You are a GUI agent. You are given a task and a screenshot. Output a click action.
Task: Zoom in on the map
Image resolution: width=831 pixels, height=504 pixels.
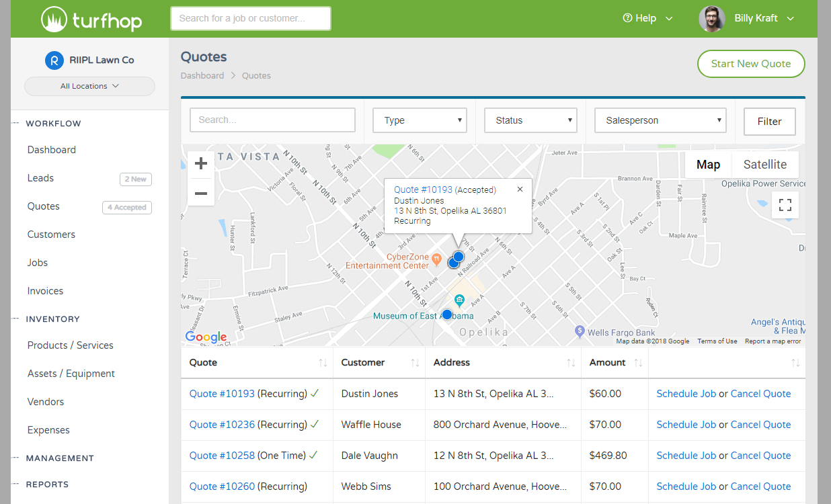point(200,163)
